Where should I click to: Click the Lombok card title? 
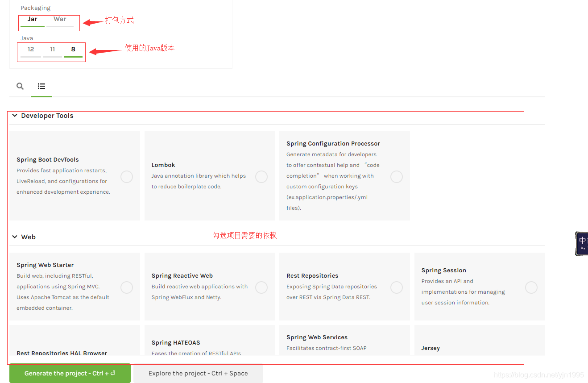tap(163, 165)
